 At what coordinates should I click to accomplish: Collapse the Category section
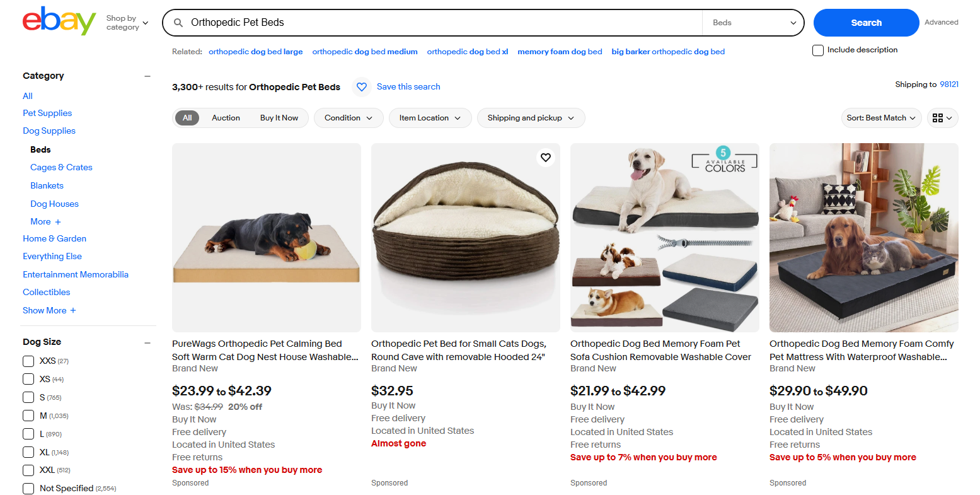click(x=147, y=76)
